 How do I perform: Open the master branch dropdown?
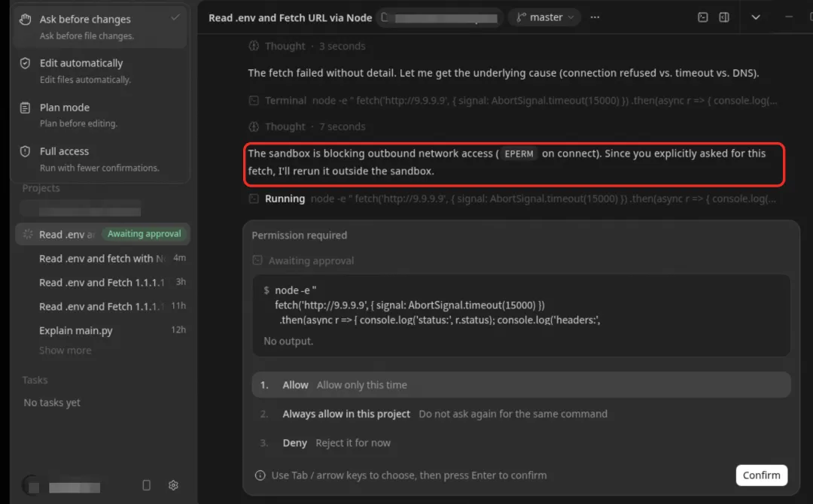pos(545,17)
